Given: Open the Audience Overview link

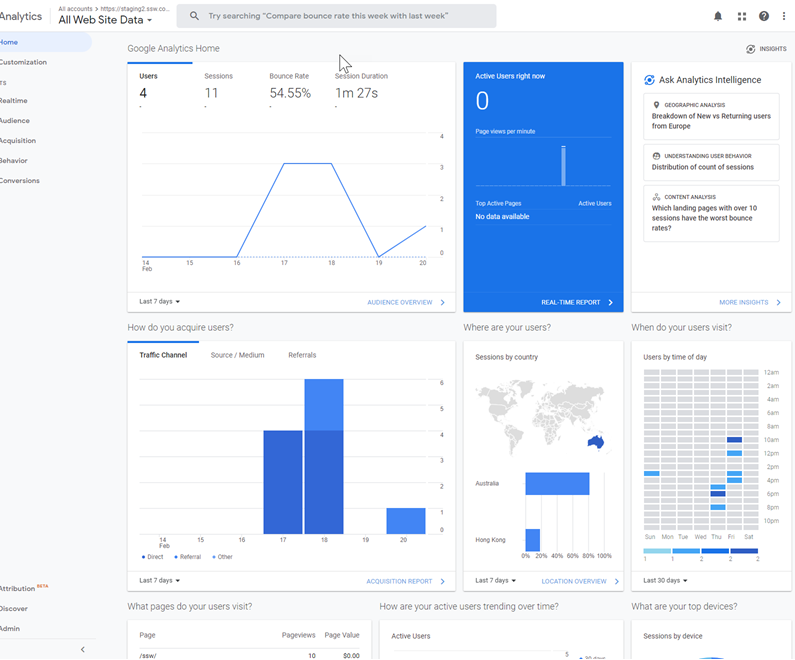Looking at the screenshot, I should (x=400, y=302).
